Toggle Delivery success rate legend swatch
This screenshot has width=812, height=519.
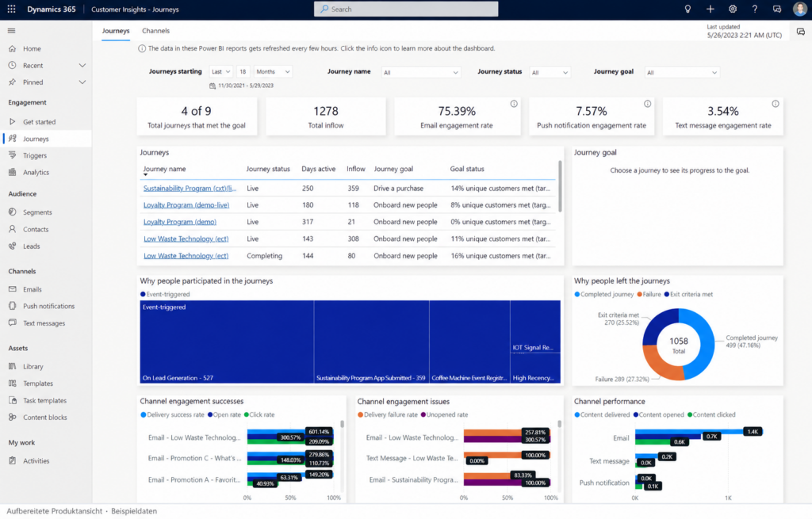point(144,414)
